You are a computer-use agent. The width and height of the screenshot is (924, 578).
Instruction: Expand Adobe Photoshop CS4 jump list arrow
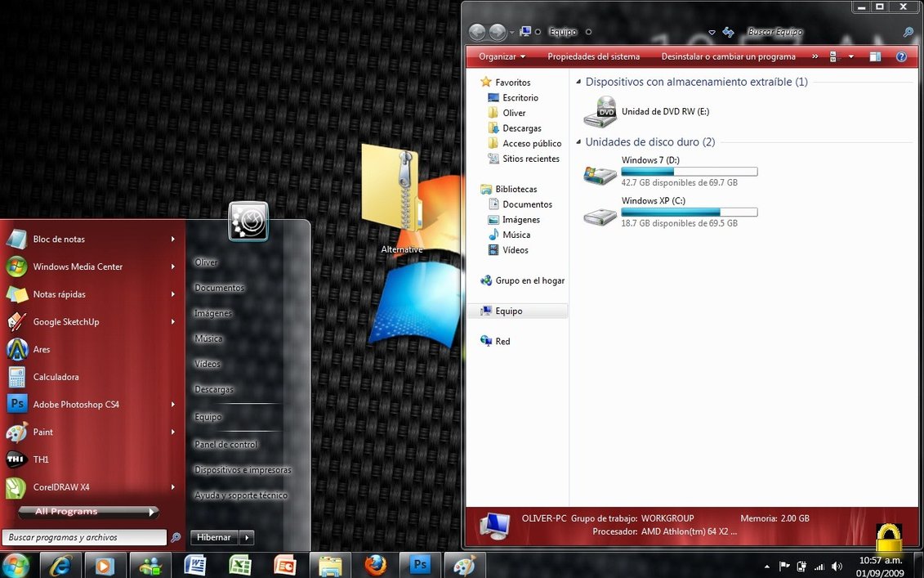[172, 405]
